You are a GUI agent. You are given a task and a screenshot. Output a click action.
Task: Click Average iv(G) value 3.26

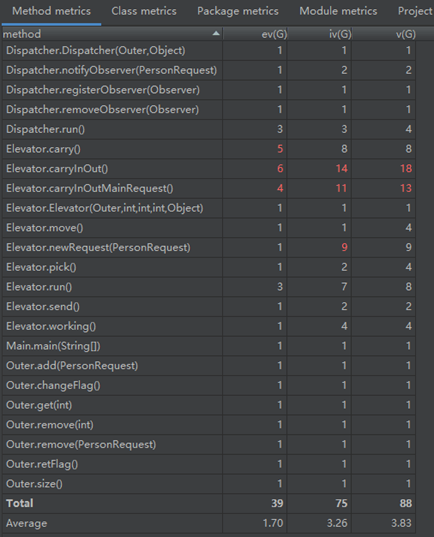pyautogui.click(x=337, y=523)
